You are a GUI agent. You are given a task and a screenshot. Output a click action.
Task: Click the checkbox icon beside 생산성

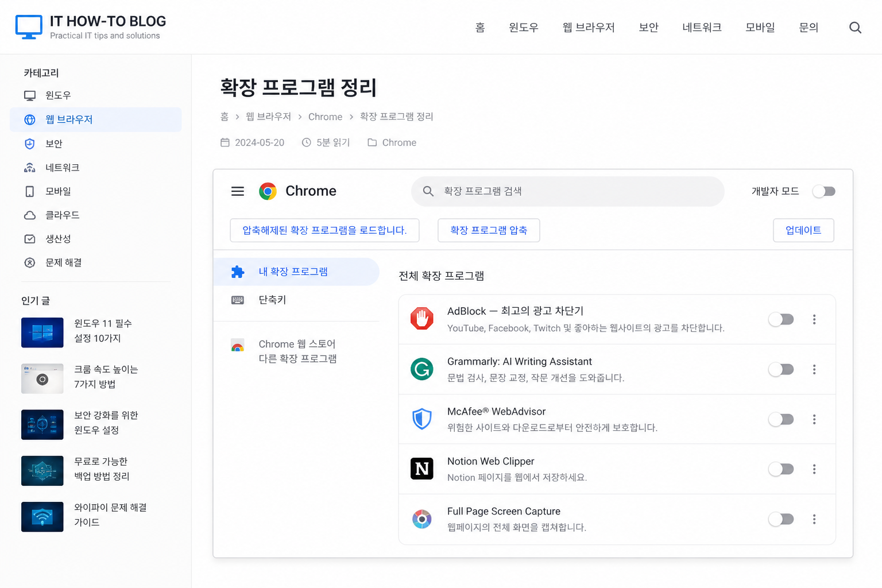tap(30, 239)
